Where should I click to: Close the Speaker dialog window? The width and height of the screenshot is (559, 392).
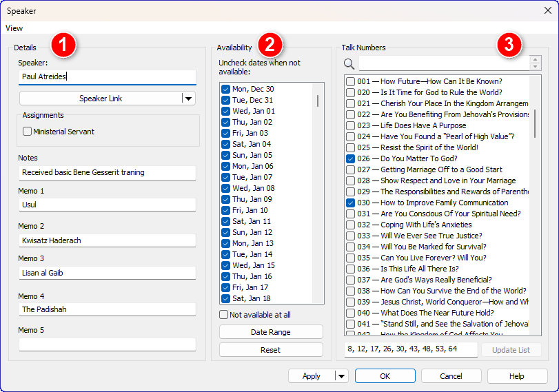point(547,11)
